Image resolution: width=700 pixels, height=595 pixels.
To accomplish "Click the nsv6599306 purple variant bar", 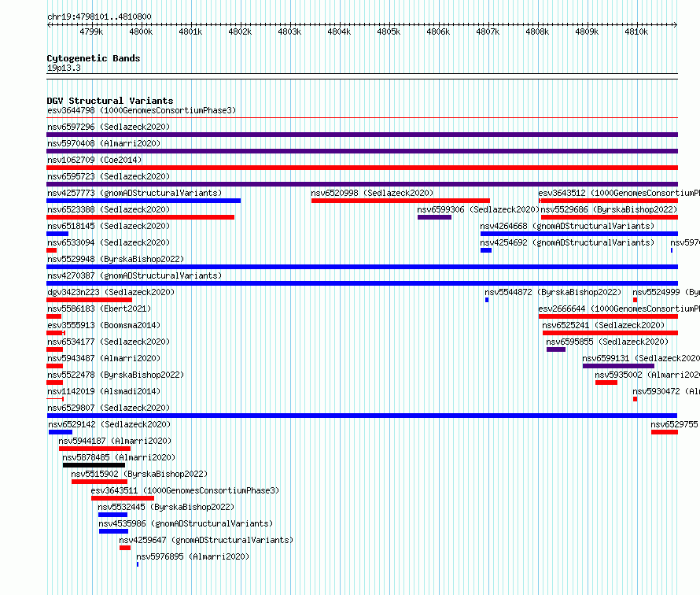I will tap(434, 217).
